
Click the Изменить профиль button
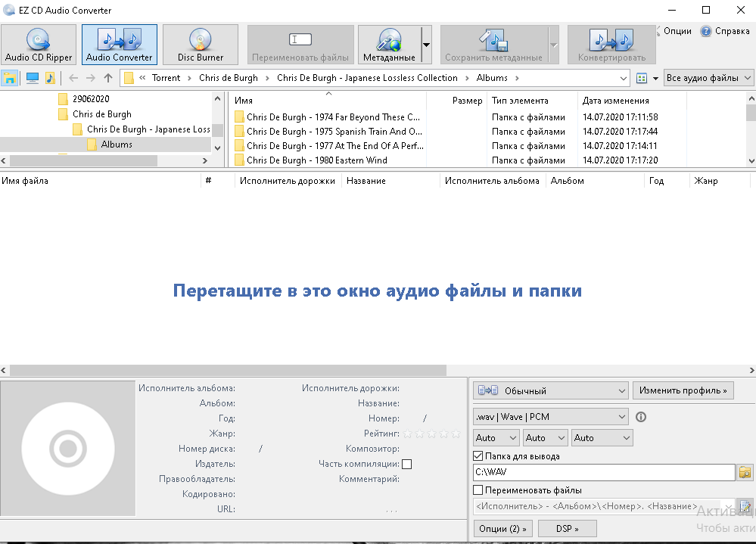(x=683, y=390)
